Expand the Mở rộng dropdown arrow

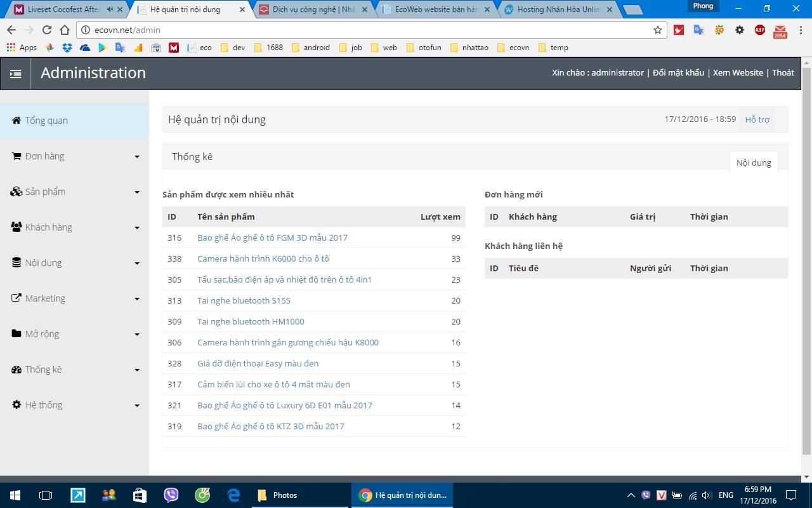click(x=136, y=335)
